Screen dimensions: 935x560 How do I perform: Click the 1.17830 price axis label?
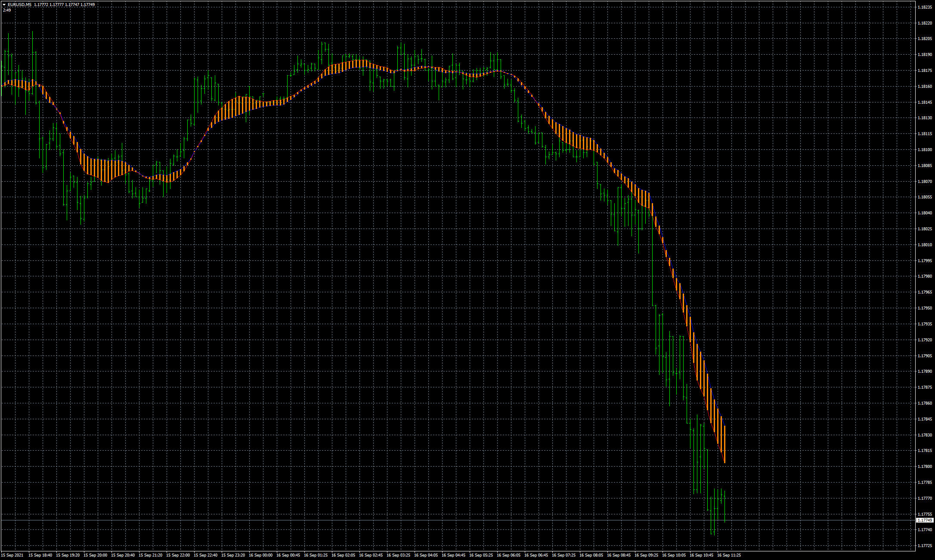click(924, 435)
